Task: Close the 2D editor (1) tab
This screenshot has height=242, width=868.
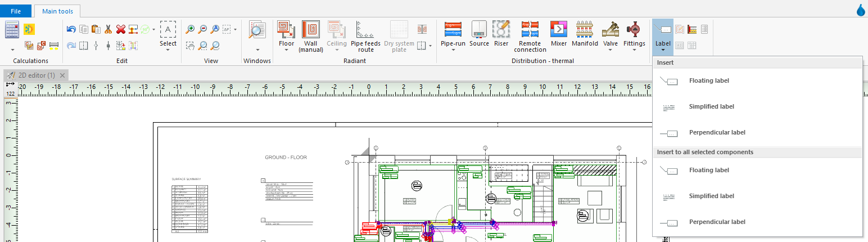Action: 62,75
